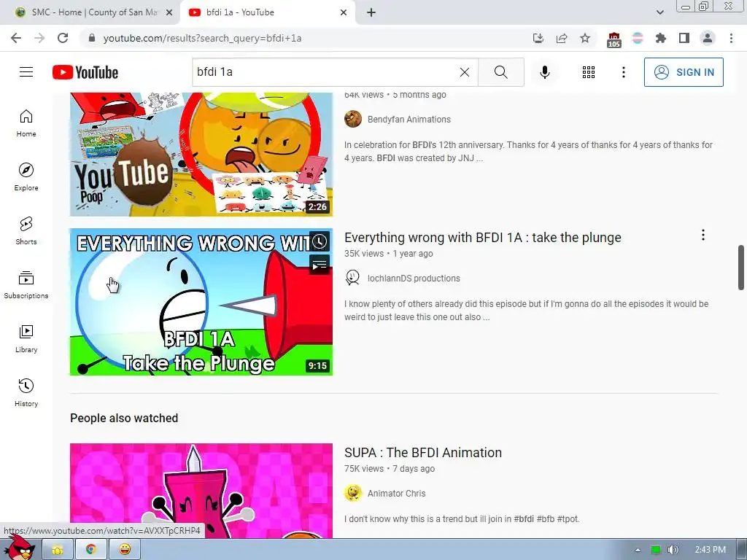Image resolution: width=747 pixels, height=560 pixels.
Task: Click the magnifier search button
Action: (500, 72)
